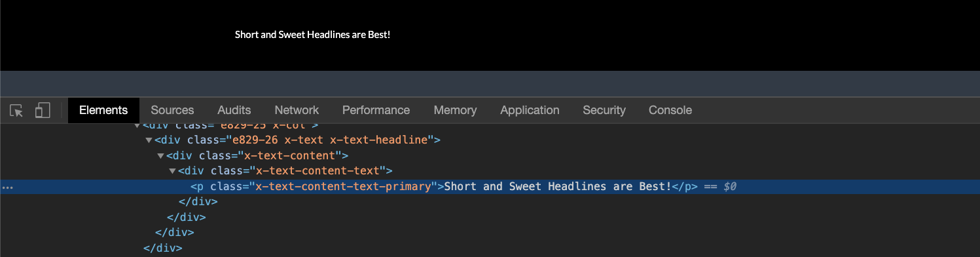The image size is (980, 257).
Task: Toggle the device toolbar icon
Action: pyautogui.click(x=43, y=111)
